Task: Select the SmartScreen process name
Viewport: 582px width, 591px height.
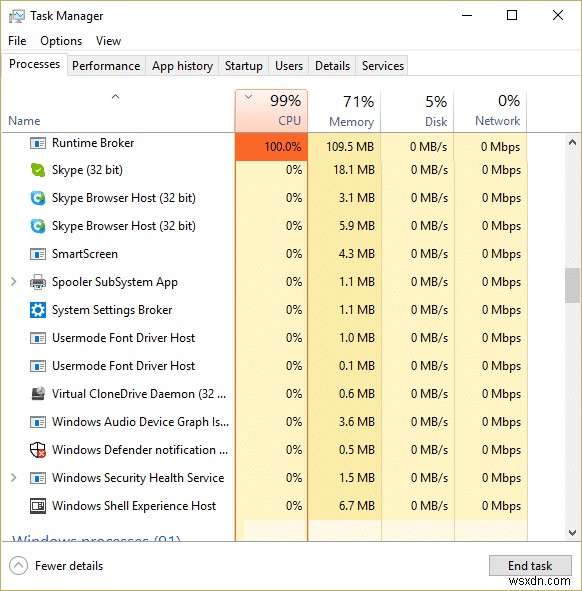Action: (x=85, y=254)
